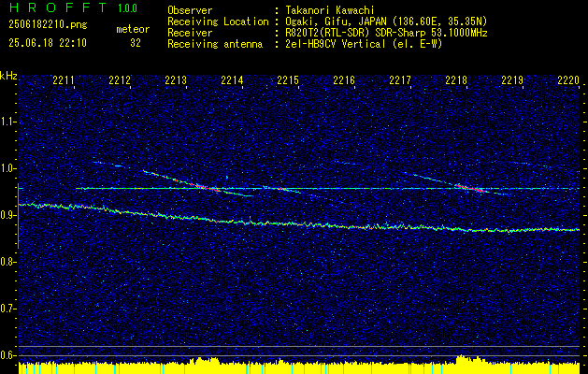
Task: Click the 0.6 frequency axis label
Action: pyautogui.click(x=7, y=355)
